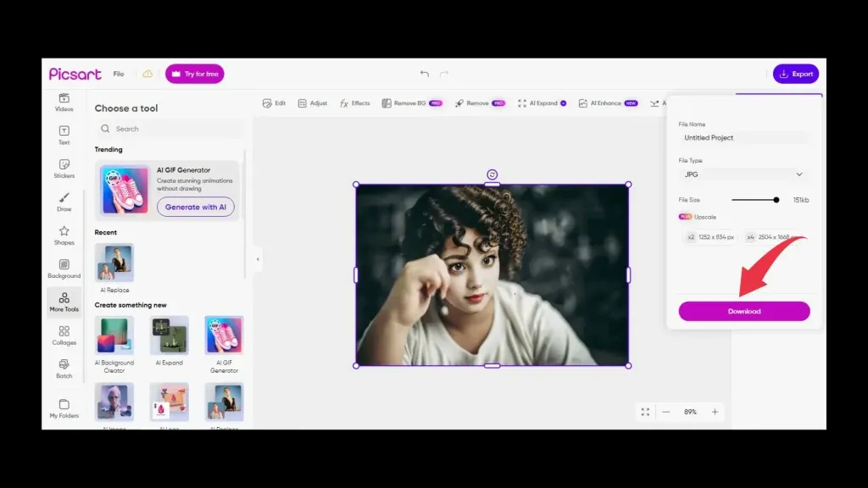This screenshot has width=868, height=488.
Task: Click the cloud sync icon
Action: 147,74
